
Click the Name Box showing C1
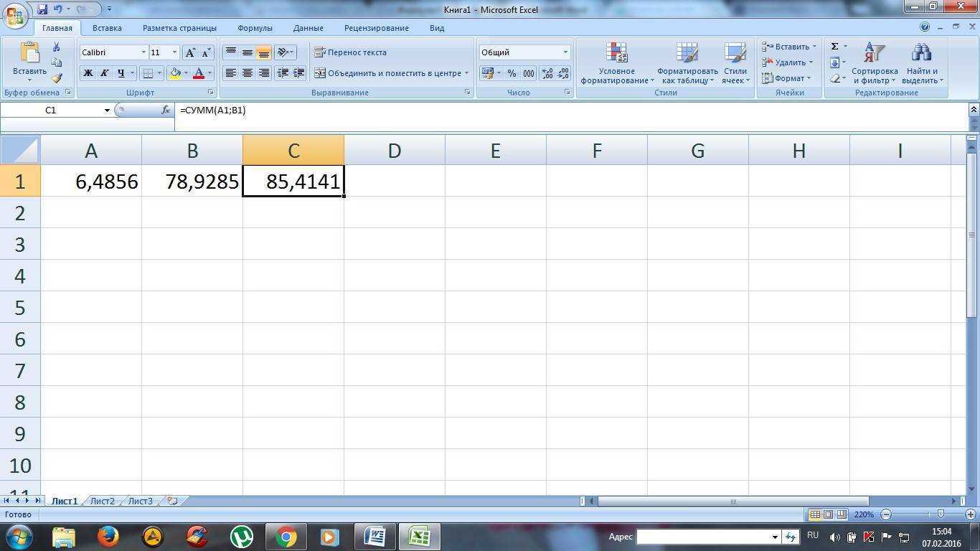(50, 110)
